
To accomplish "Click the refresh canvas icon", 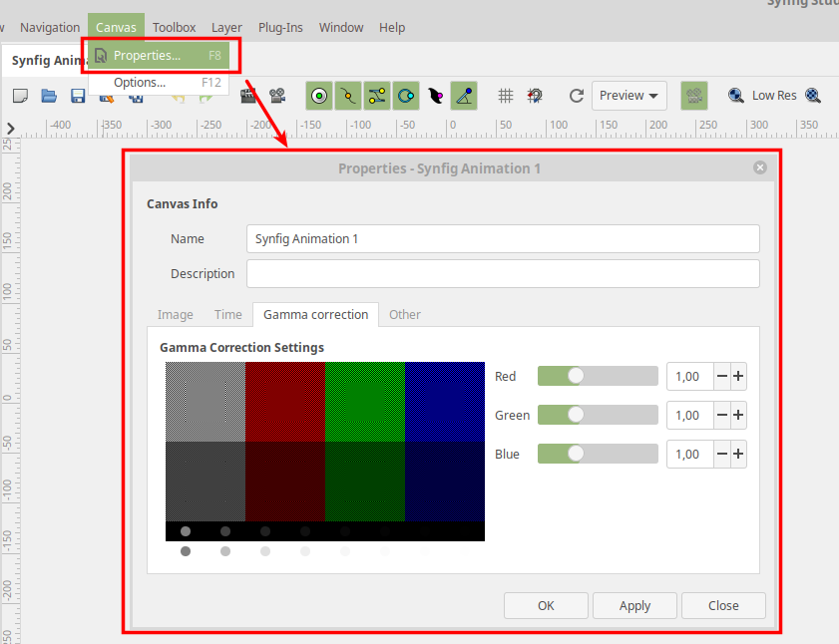I will (x=576, y=96).
